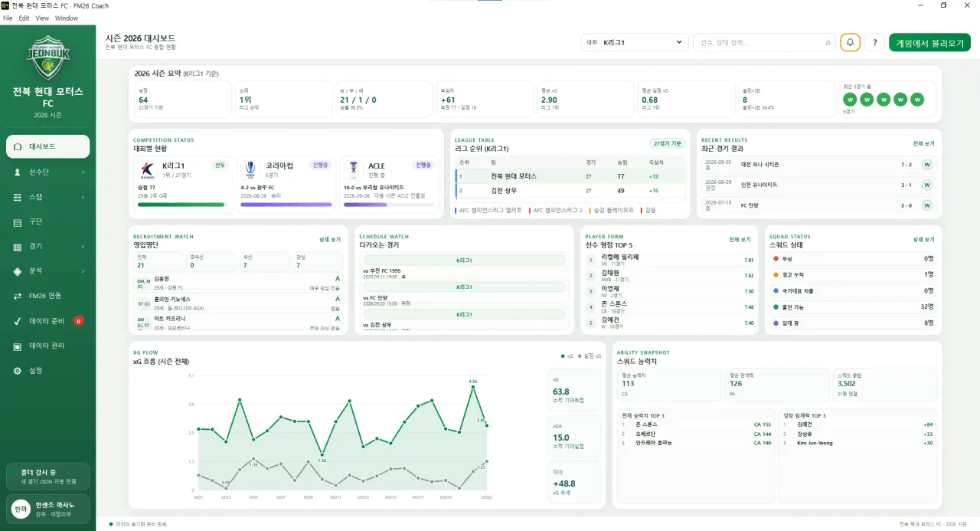Open the 대회 K리그1 dropdown
Viewport: 980px width, 531px height.
click(x=634, y=43)
